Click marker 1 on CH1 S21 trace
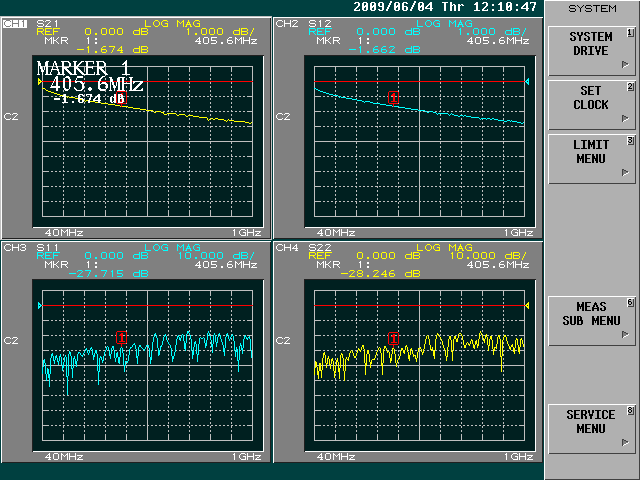Image resolution: width=640 pixels, height=480 pixels. click(x=121, y=98)
